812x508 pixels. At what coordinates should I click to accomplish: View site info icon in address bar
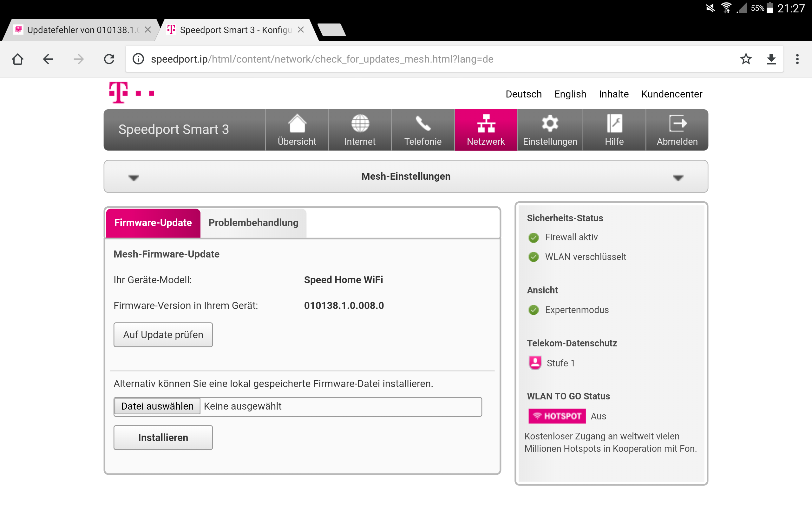point(138,59)
